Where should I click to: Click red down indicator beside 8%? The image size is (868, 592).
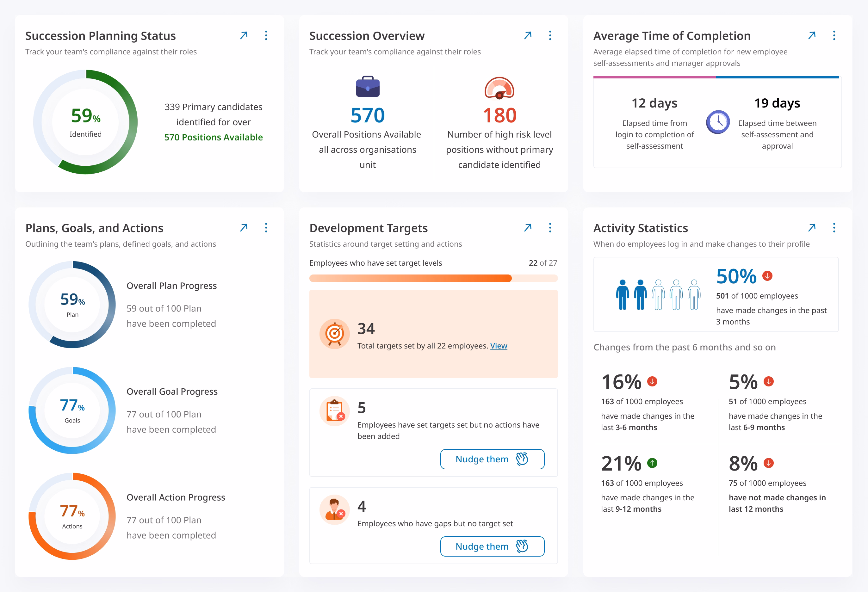tap(768, 463)
